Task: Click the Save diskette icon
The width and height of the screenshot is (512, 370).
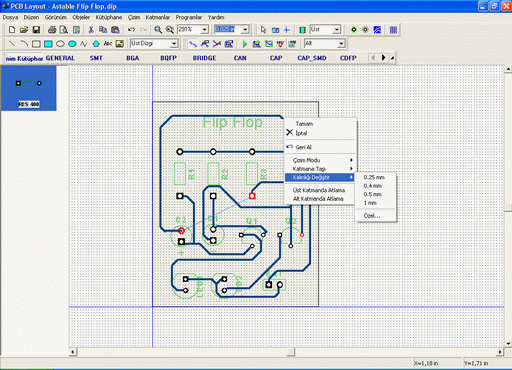Action: tap(36, 30)
